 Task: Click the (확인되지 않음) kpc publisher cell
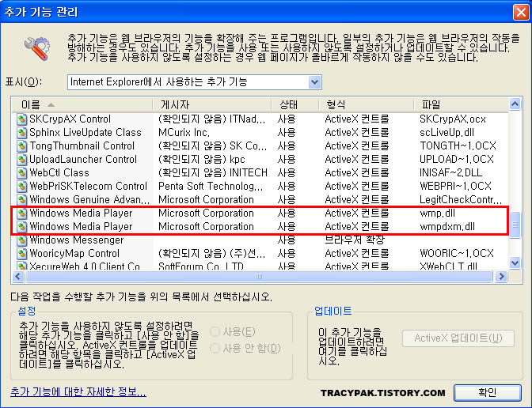tap(202, 160)
